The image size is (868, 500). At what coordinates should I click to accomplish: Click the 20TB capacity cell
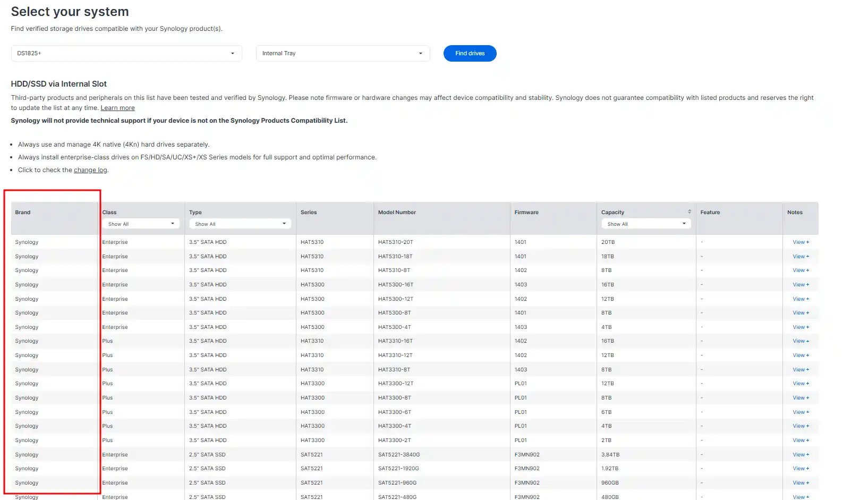pyautogui.click(x=608, y=242)
